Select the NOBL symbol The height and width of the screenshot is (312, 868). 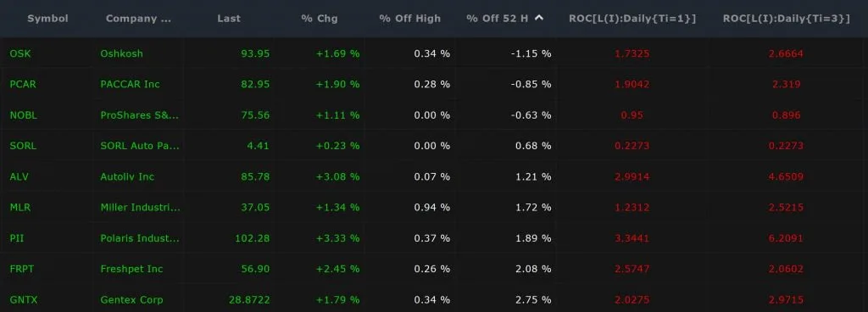click(x=23, y=115)
